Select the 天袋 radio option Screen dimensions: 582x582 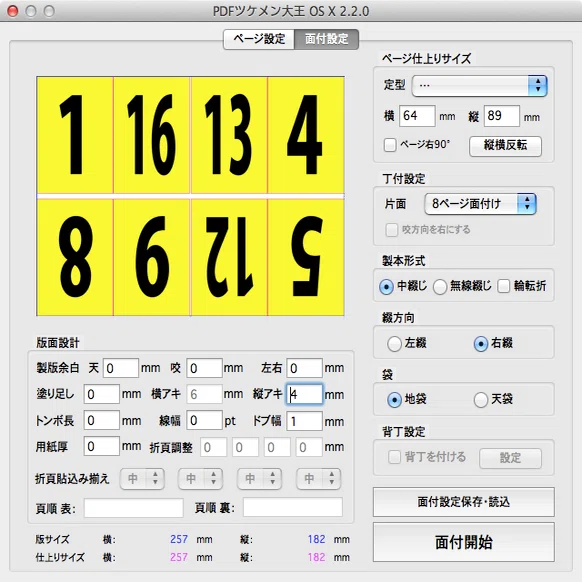coord(481,400)
